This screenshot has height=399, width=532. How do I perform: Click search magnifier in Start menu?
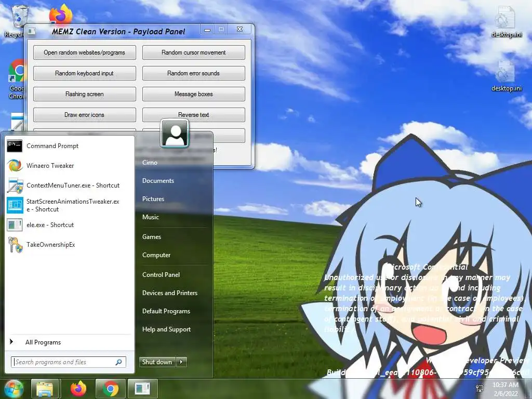(x=119, y=362)
